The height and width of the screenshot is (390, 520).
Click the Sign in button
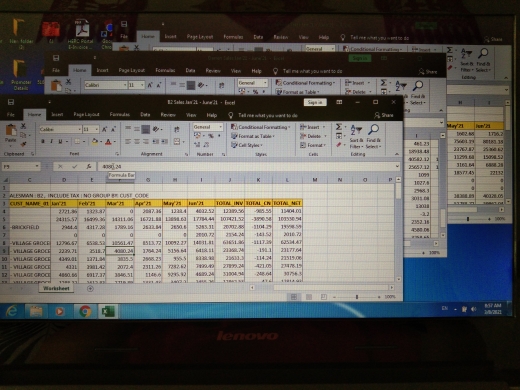[x=315, y=102]
